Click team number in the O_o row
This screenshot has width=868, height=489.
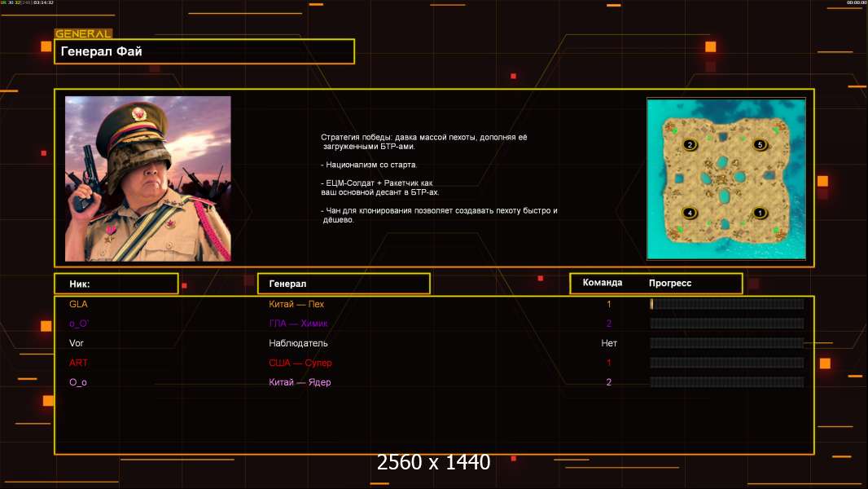[x=609, y=382]
